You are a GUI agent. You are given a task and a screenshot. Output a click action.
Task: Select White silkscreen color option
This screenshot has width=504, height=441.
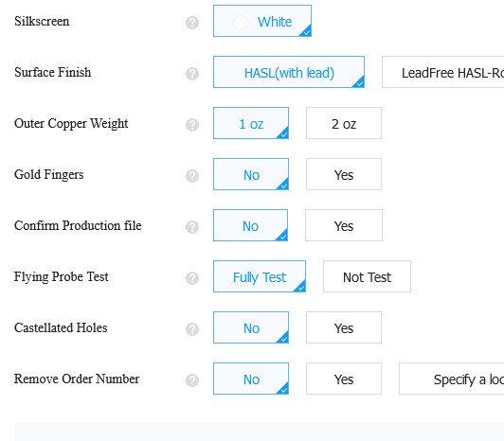coord(262,21)
